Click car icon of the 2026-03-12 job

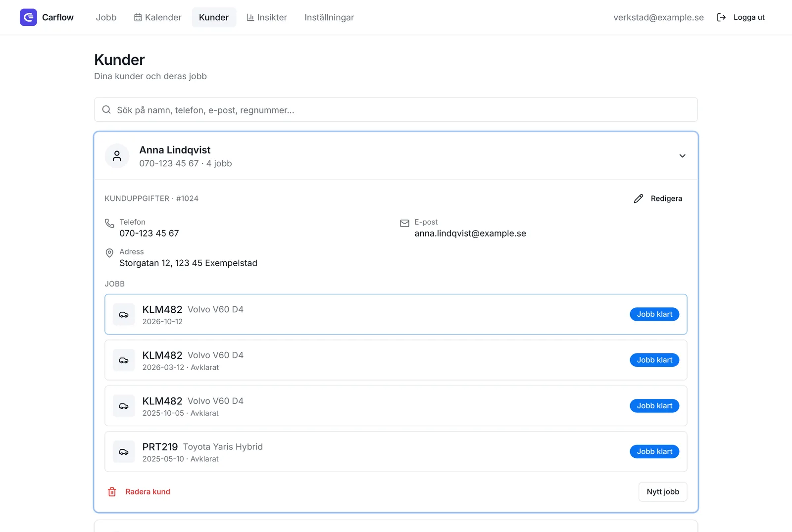coord(124,360)
